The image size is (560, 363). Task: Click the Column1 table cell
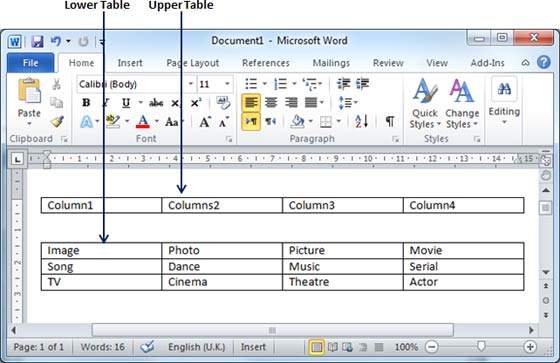(101, 205)
